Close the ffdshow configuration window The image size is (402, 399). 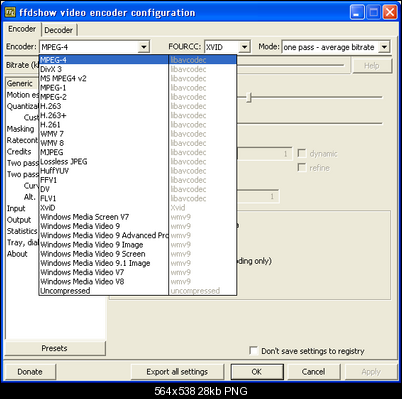pyautogui.click(x=390, y=13)
